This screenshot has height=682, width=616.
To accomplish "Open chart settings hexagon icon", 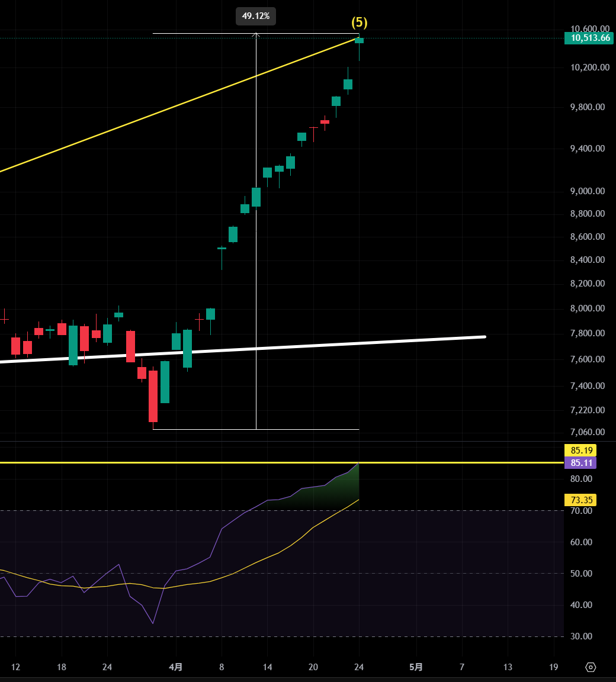I will [x=591, y=667].
